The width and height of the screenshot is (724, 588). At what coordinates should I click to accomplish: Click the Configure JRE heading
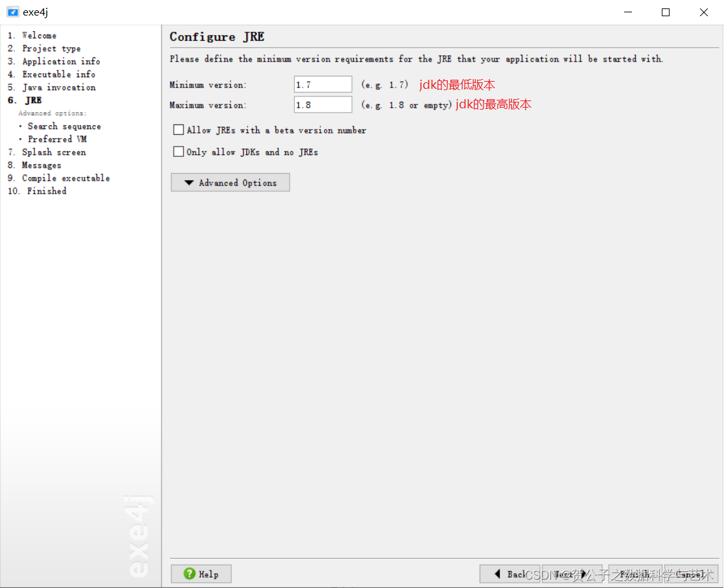coord(217,37)
